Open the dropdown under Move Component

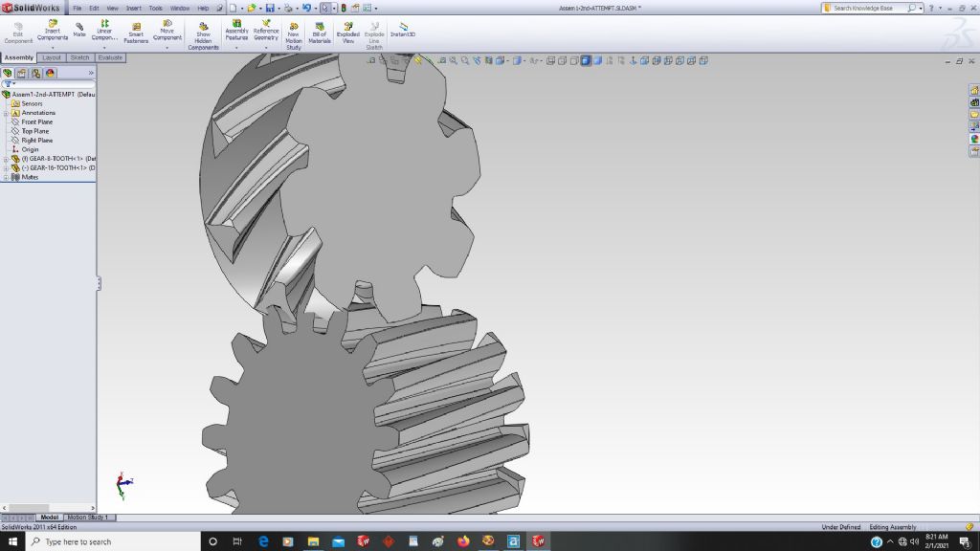coord(167,47)
